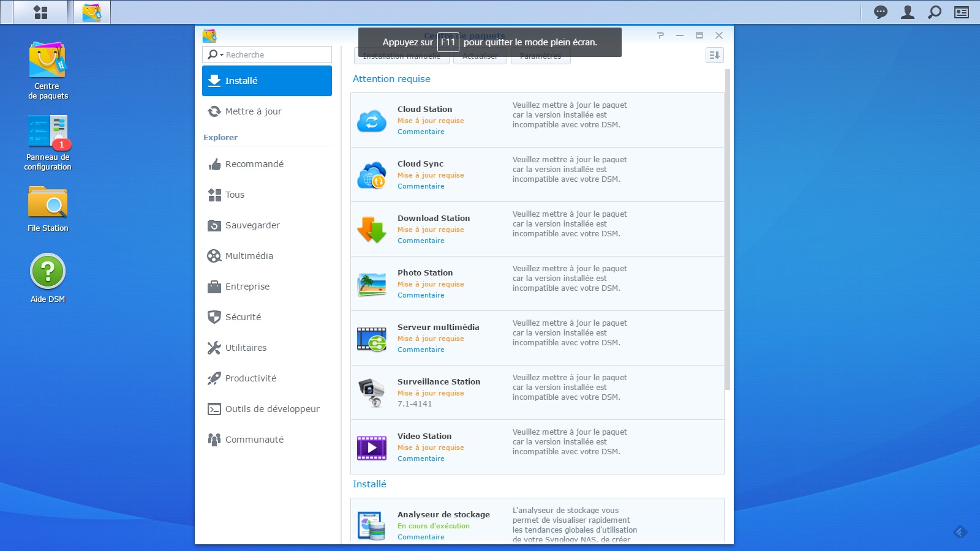The height and width of the screenshot is (551, 980).
Task: Select Mettre à jour in sidebar
Action: pos(267,111)
